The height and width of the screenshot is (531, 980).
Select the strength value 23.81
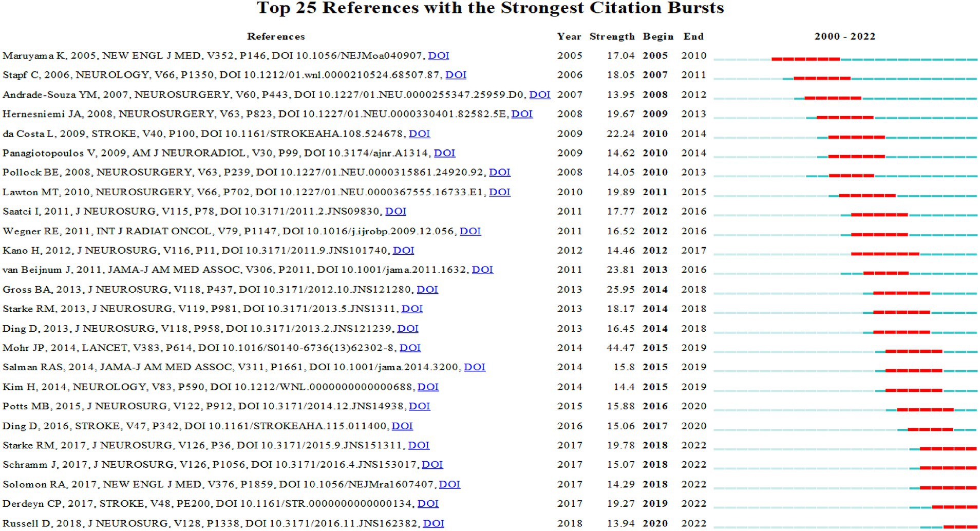[620, 270]
